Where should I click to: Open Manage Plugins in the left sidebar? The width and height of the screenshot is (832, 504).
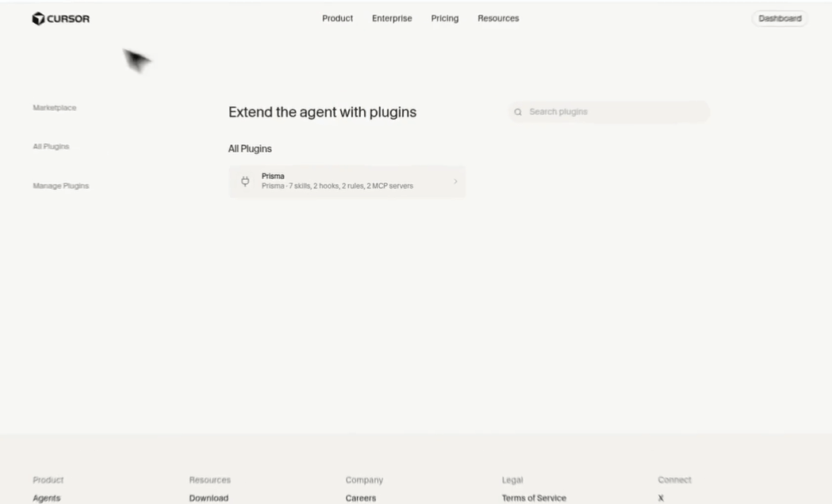pyautogui.click(x=61, y=186)
